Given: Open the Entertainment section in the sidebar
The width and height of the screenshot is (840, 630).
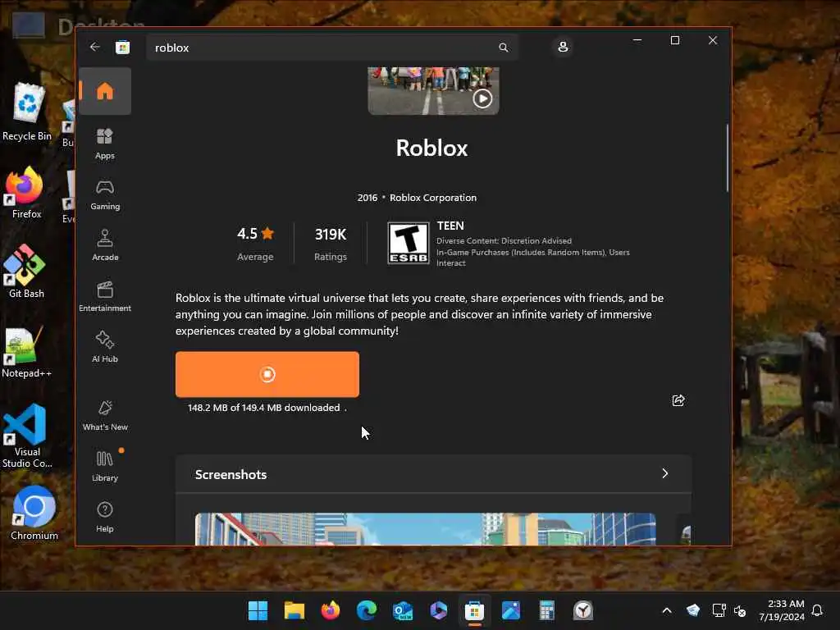Looking at the screenshot, I should 105,296.
